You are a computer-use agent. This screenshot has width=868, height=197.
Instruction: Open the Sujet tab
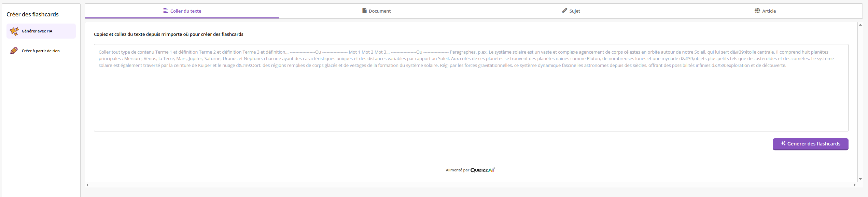571,11
